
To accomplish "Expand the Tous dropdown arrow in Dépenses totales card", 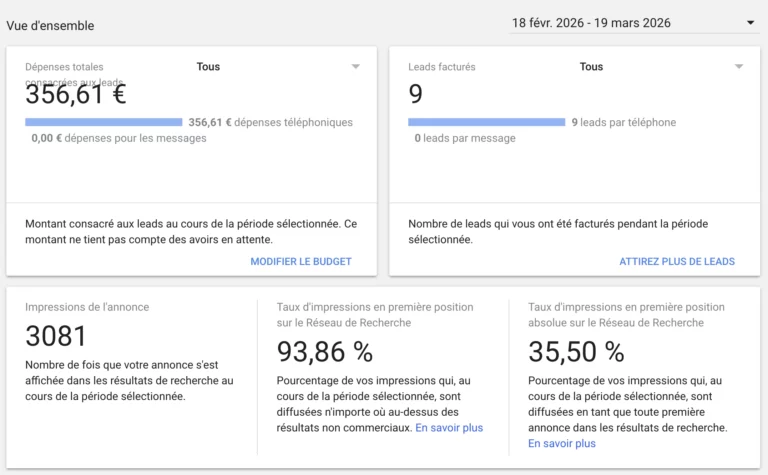I will (356, 67).
